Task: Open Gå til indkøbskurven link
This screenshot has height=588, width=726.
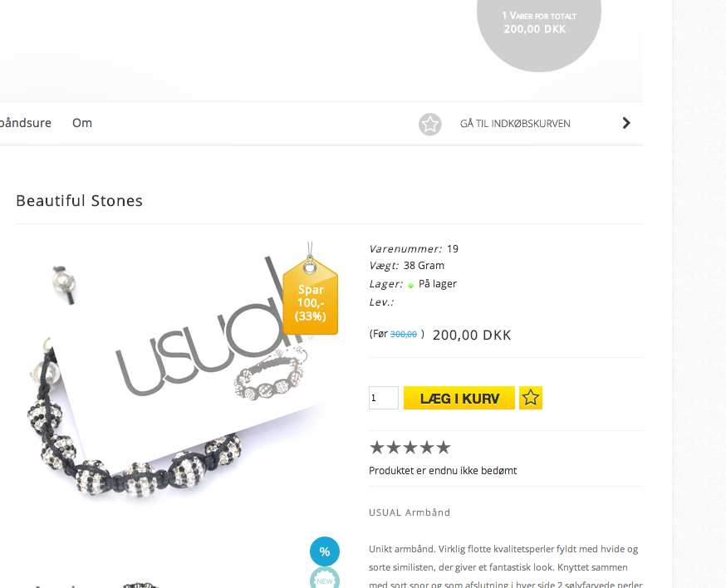Action: coord(515,124)
